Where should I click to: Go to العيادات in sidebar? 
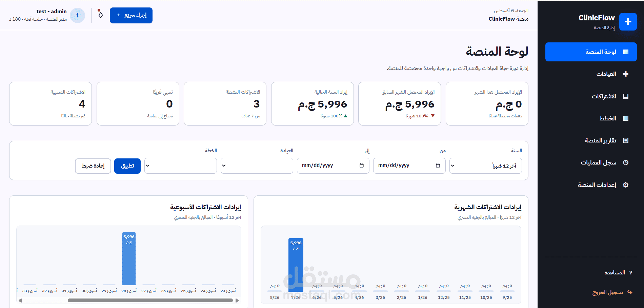pyautogui.click(x=591, y=74)
